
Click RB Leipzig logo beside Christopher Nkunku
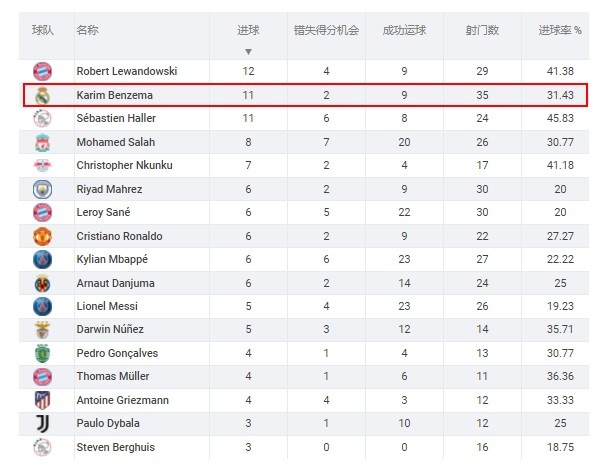(42, 165)
